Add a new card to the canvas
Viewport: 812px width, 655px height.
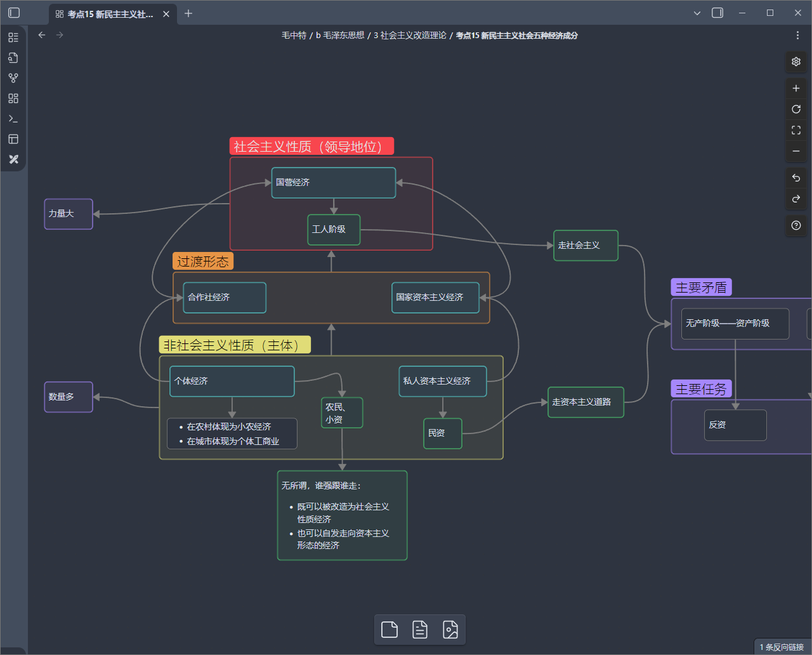pyautogui.click(x=390, y=630)
